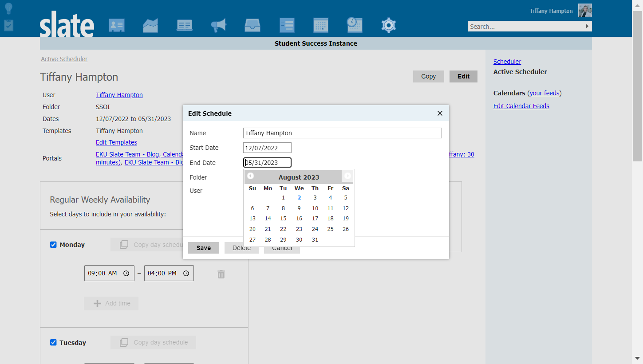
Task: Open the Reader (laptop book) icon
Action: coord(185,25)
